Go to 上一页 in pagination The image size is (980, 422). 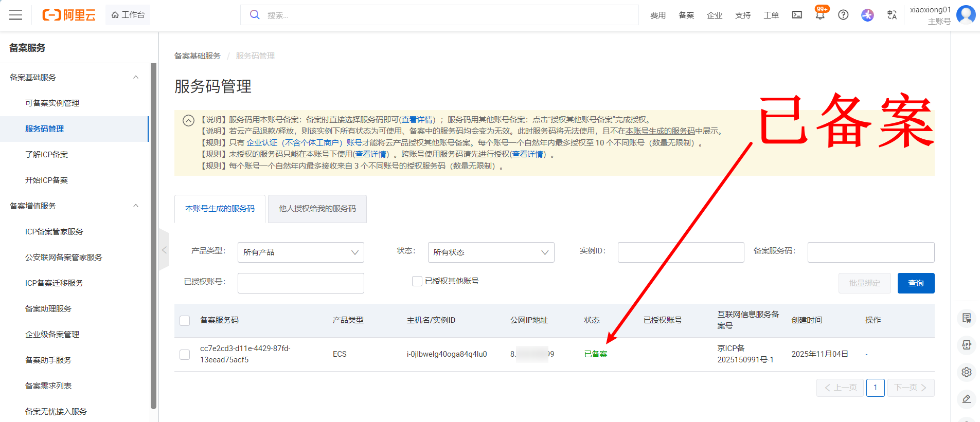(x=840, y=388)
